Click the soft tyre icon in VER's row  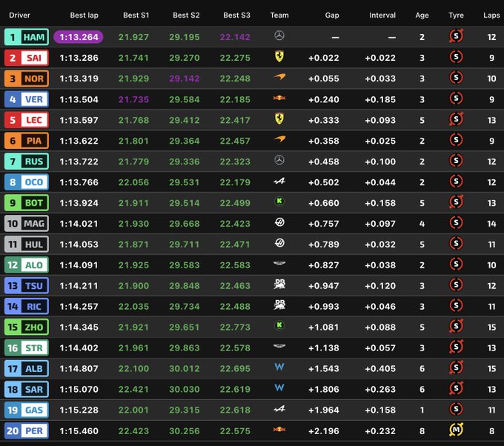456,99
